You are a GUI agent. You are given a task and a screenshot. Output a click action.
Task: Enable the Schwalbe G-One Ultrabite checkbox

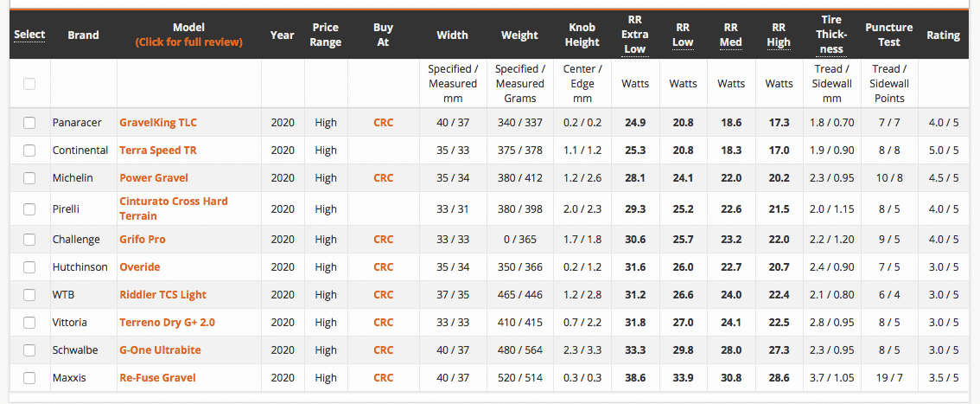29,350
